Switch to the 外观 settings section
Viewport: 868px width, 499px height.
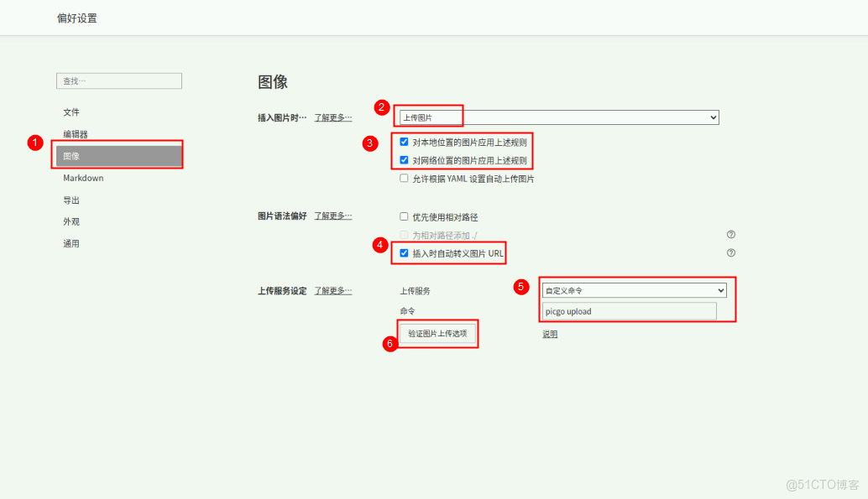[x=71, y=221]
